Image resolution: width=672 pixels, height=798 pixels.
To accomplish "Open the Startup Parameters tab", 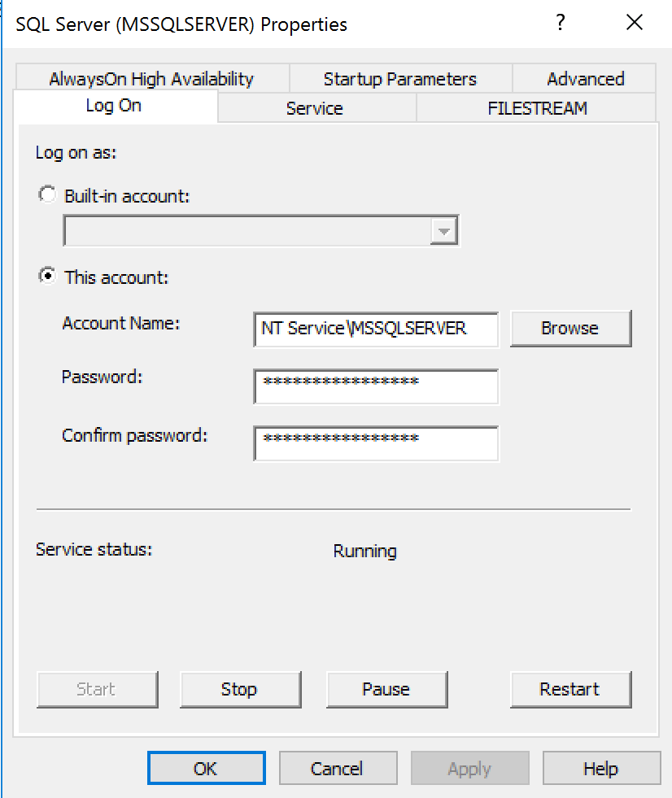I will pyautogui.click(x=399, y=79).
